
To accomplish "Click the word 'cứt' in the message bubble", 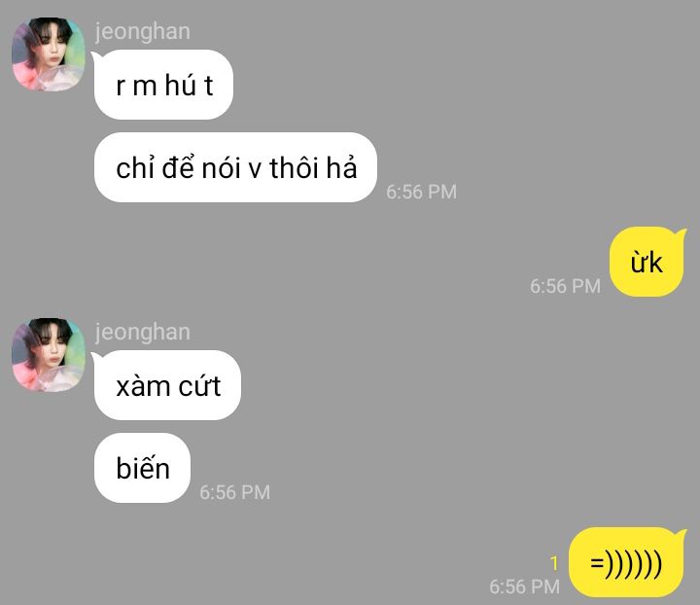I will [x=199, y=386].
